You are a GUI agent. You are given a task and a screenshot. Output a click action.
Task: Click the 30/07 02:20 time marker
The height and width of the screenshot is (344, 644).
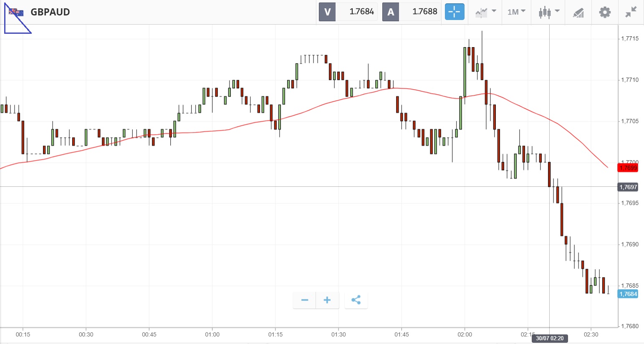click(550, 338)
